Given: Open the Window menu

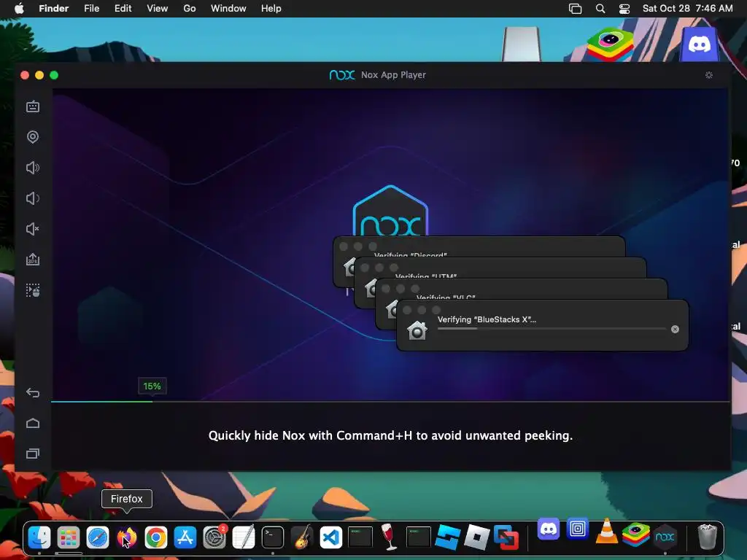Looking at the screenshot, I should tap(228, 9).
